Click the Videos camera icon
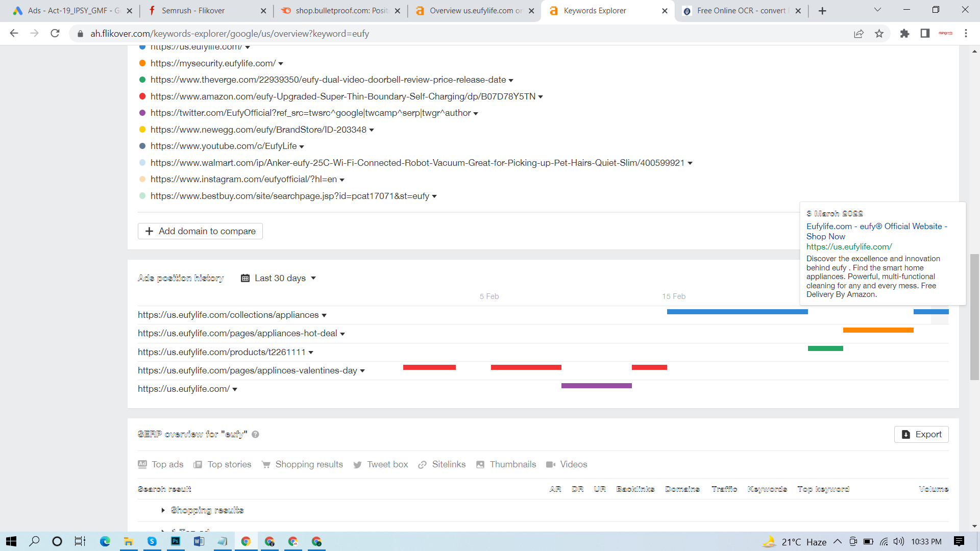 (x=551, y=464)
